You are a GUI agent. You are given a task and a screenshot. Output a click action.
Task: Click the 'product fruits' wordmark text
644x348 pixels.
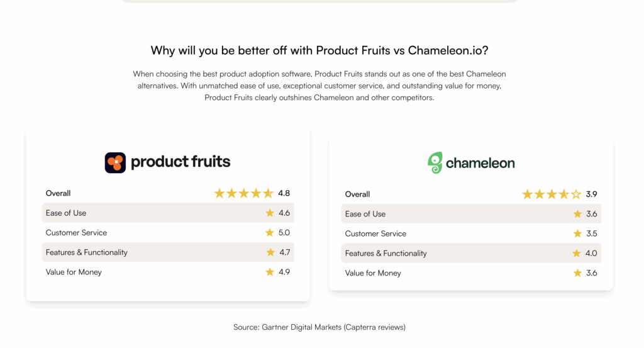point(180,162)
